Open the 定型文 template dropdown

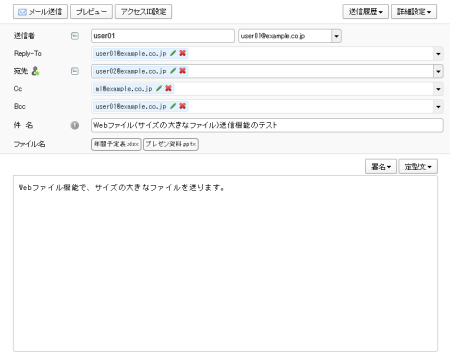418,167
